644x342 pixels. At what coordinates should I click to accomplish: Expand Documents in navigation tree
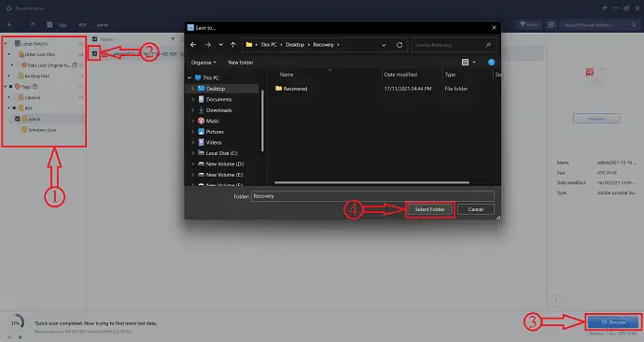click(192, 99)
